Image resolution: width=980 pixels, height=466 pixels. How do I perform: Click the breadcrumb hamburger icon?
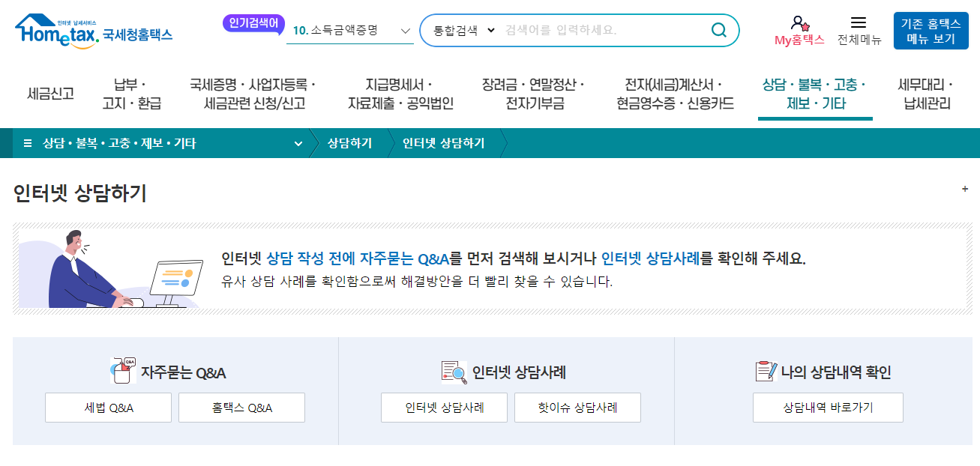(27, 143)
